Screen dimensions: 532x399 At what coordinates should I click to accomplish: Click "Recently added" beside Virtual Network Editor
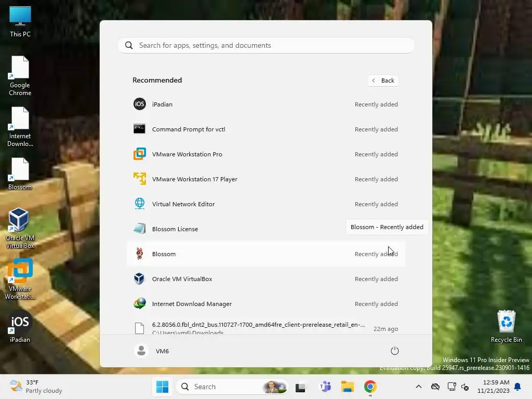(376, 204)
